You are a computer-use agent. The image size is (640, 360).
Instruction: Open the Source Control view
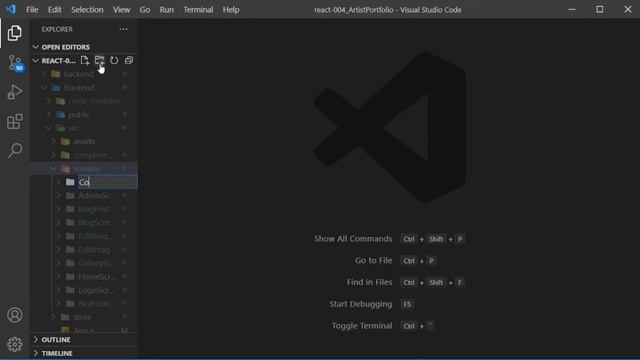[16, 63]
